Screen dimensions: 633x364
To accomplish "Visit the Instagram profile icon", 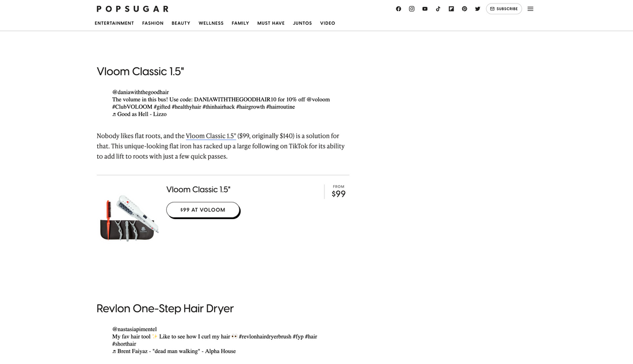I will (x=411, y=9).
